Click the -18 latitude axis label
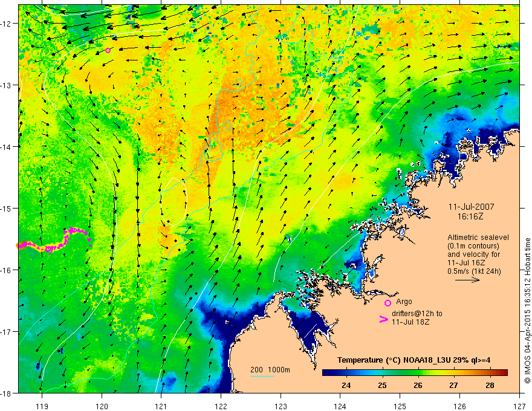The width and height of the screenshot is (532, 411). tap(7, 393)
